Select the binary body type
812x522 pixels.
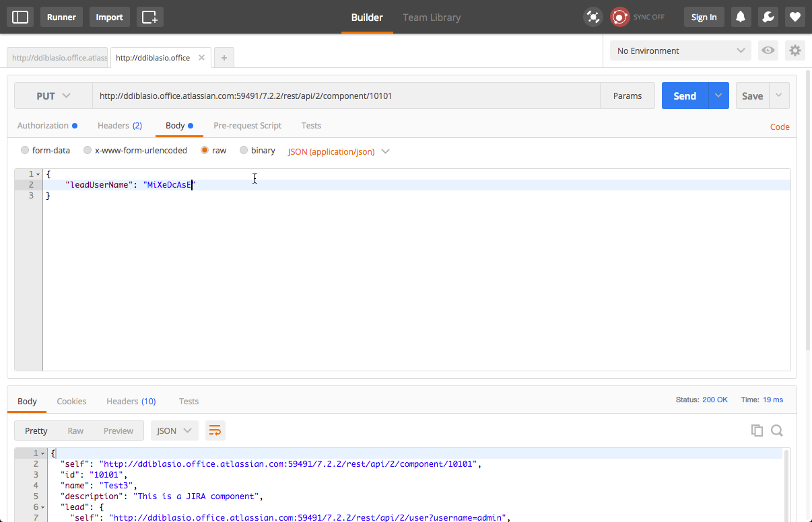(243, 150)
